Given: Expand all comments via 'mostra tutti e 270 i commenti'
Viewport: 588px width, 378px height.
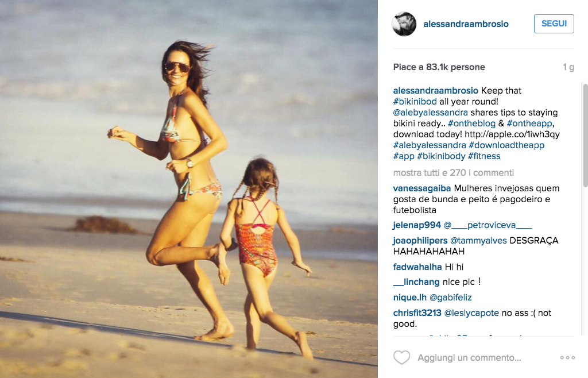Looking at the screenshot, I should pyautogui.click(x=454, y=173).
